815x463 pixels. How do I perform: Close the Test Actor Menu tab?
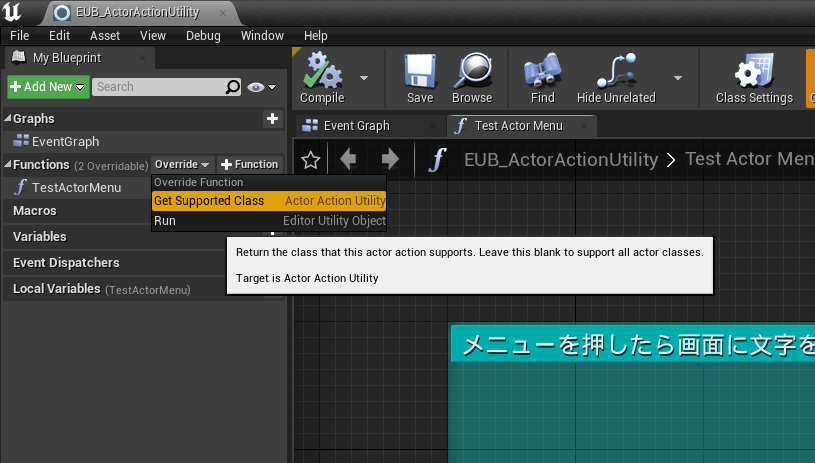point(584,126)
